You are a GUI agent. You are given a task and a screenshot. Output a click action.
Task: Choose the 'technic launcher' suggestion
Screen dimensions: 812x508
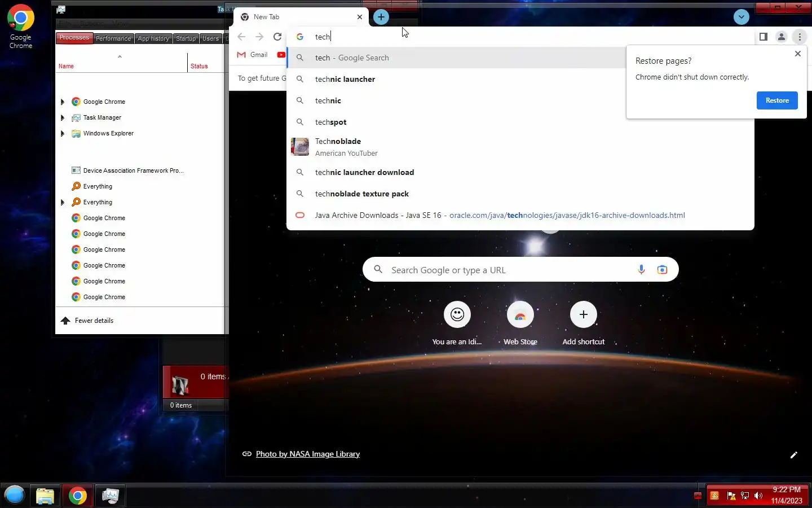click(x=520, y=79)
